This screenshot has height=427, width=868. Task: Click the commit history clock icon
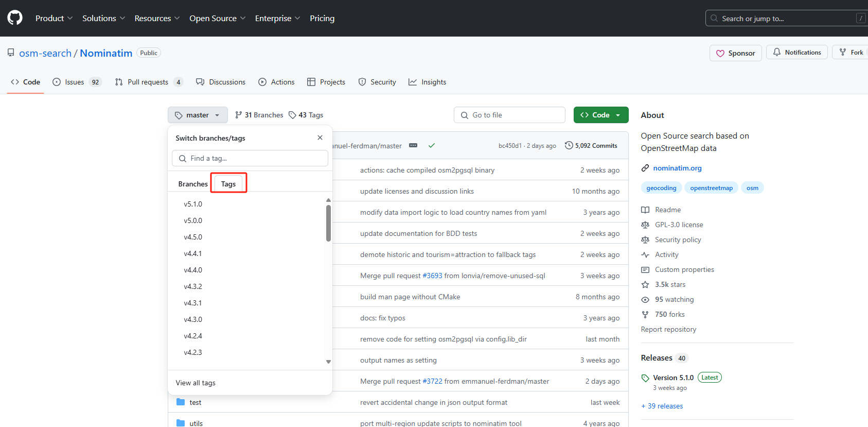pos(569,145)
